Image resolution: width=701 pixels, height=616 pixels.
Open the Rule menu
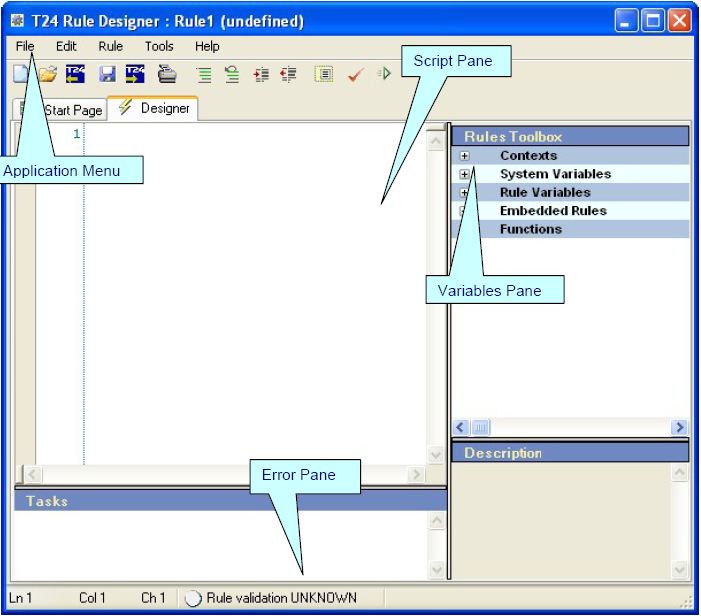pyautogui.click(x=110, y=46)
